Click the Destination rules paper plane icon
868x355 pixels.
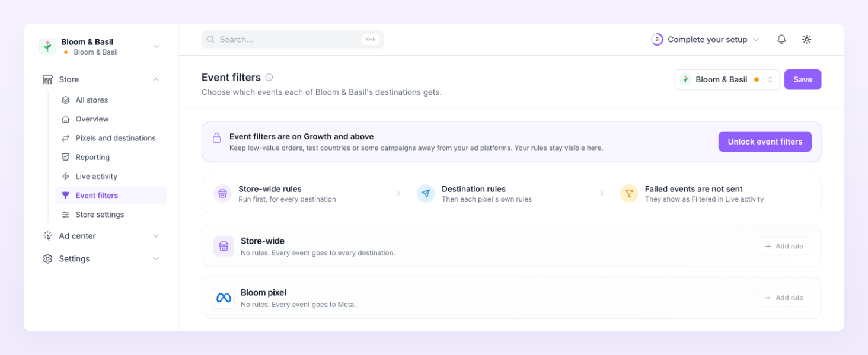pyautogui.click(x=426, y=194)
